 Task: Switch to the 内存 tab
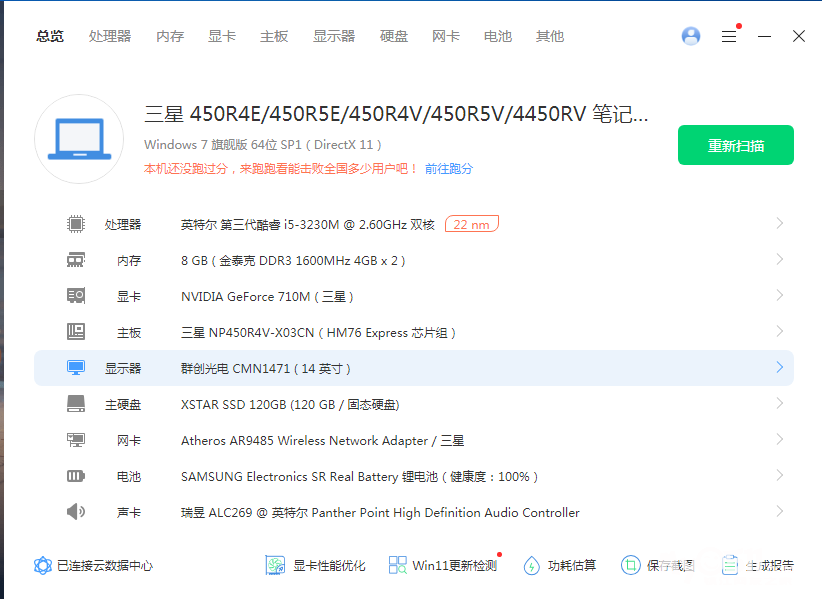(170, 36)
